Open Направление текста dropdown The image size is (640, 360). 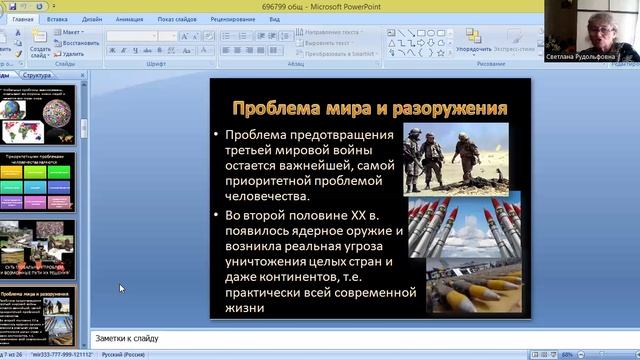[x=329, y=32]
